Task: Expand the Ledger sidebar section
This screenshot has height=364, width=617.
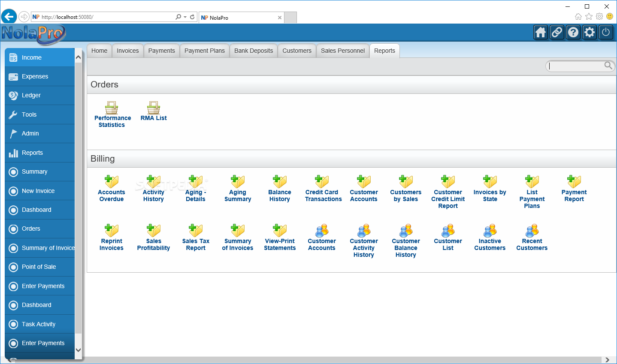Action: 40,95
